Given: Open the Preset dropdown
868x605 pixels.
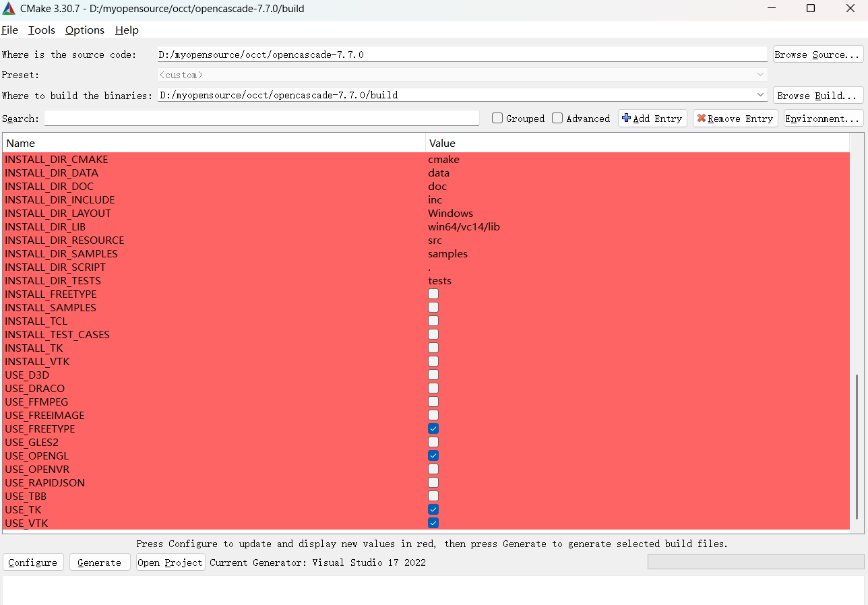Looking at the screenshot, I should [x=760, y=74].
